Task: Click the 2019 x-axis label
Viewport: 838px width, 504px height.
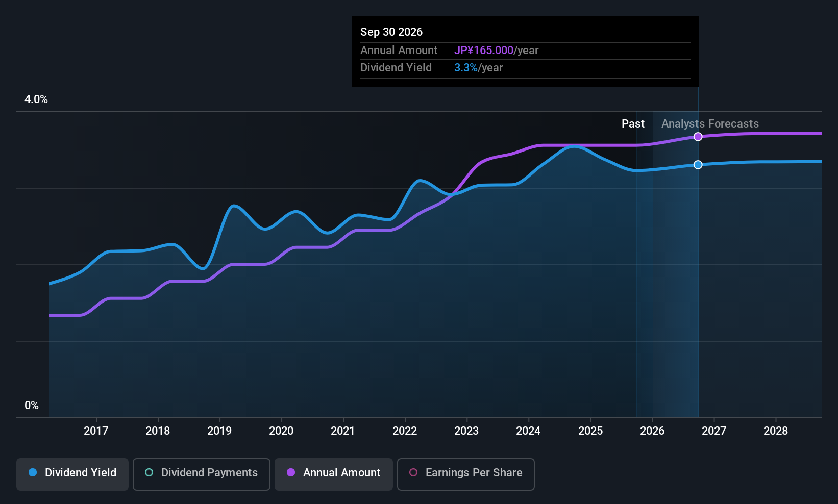Action: 219,431
